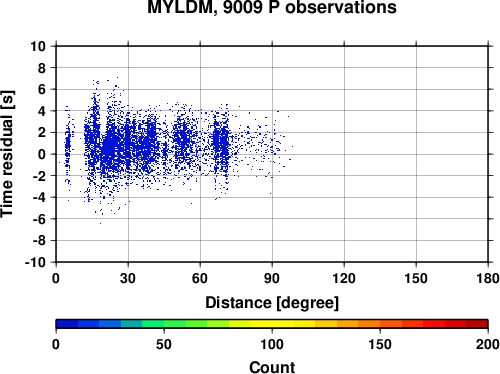Click the y-axis tick label -10
Viewport: 500px width, 374px height.
[x=35, y=262]
